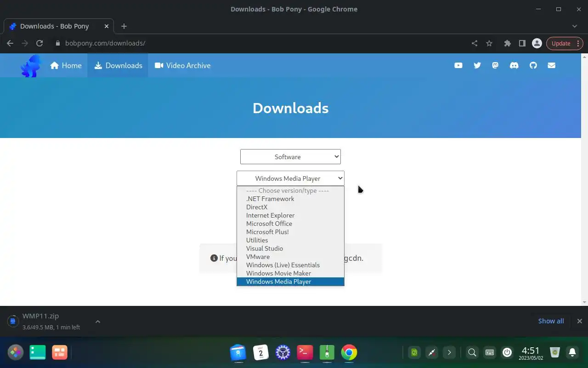Click the Bob Pony logo in navbar

tap(31, 66)
